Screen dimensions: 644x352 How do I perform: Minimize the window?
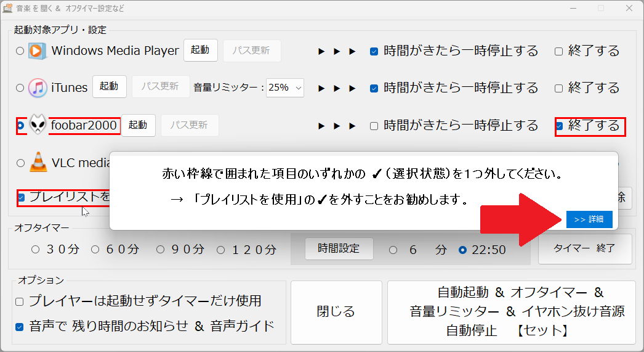tap(573, 8)
